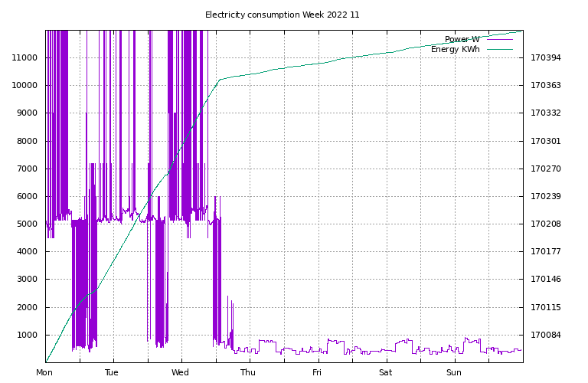Image resolution: width=588 pixels, height=383 pixels.
Task: Click the 170208 right axis value
Action: [x=546, y=224]
